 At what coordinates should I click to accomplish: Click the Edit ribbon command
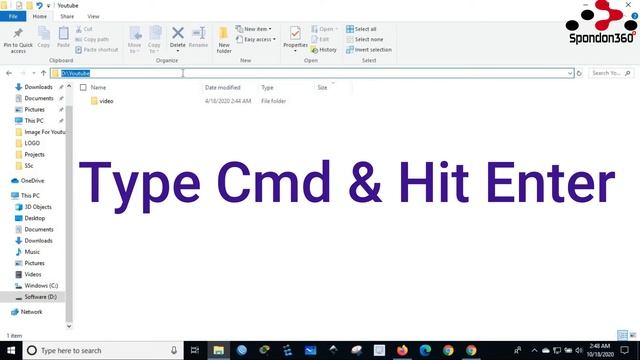coord(320,39)
